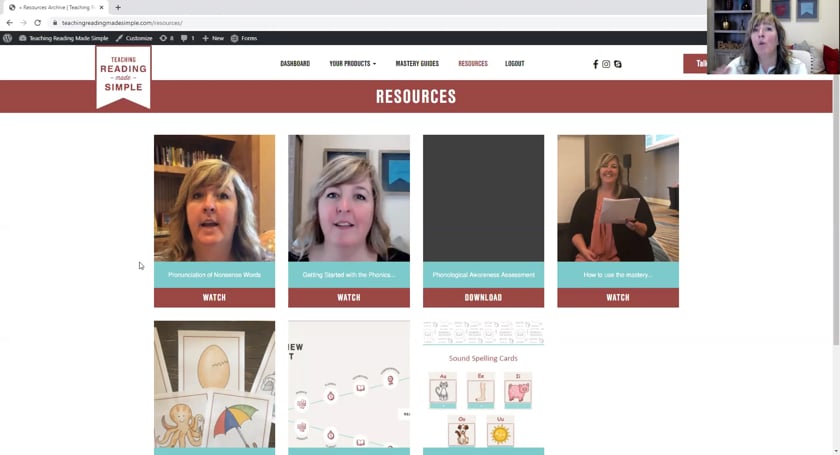Click New in the WordPress admin bar

tap(213, 38)
